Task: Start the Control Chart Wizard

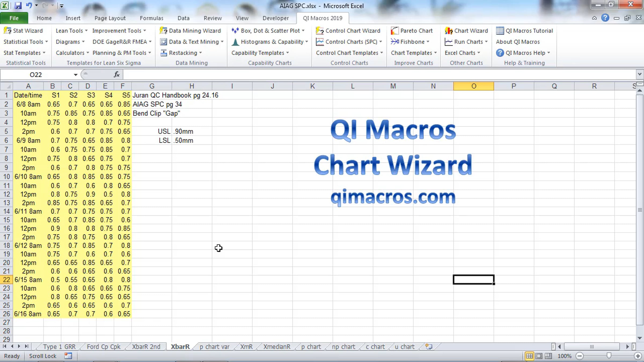Action: 348,31
